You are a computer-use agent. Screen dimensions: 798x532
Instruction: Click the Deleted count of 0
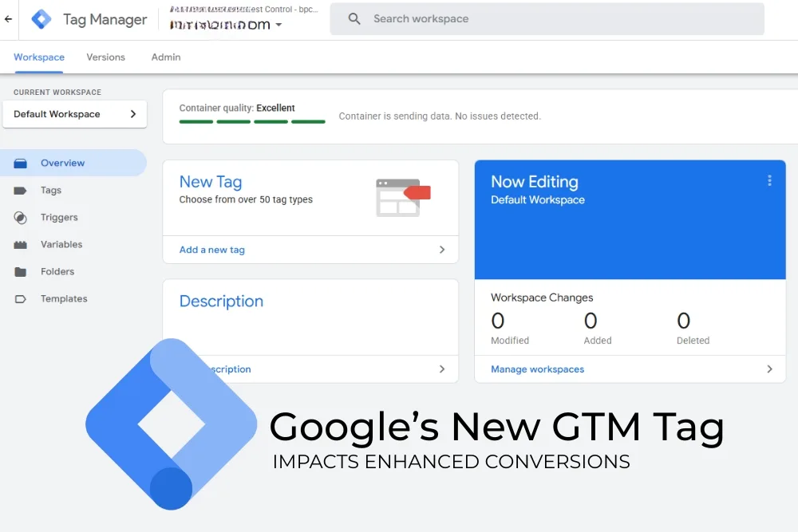pos(684,321)
